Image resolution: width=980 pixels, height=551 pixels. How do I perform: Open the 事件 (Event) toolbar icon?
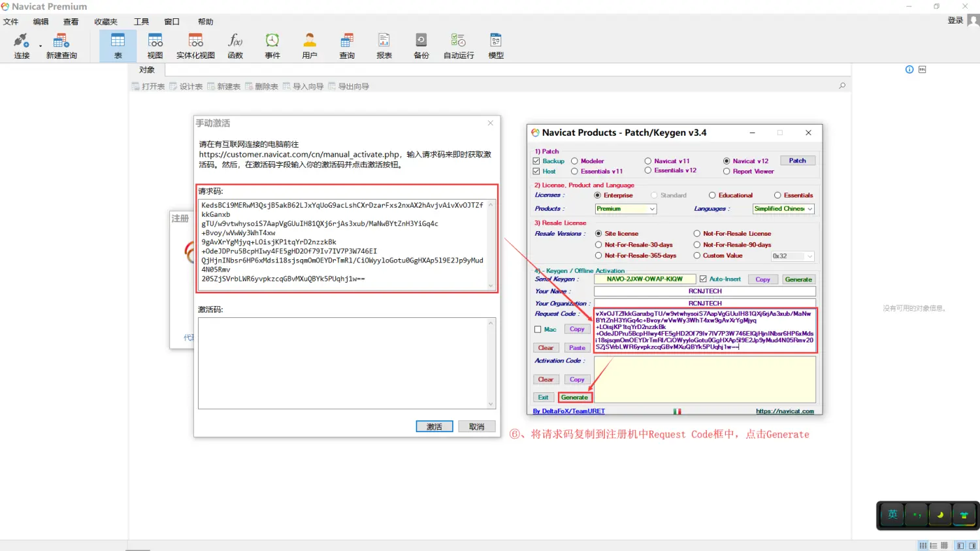pos(272,46)
